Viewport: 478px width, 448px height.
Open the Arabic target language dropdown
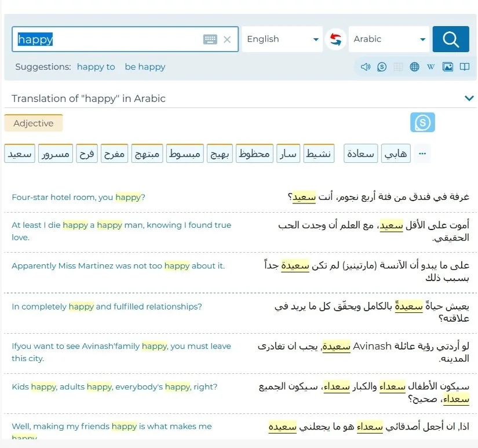click(389, 39)
